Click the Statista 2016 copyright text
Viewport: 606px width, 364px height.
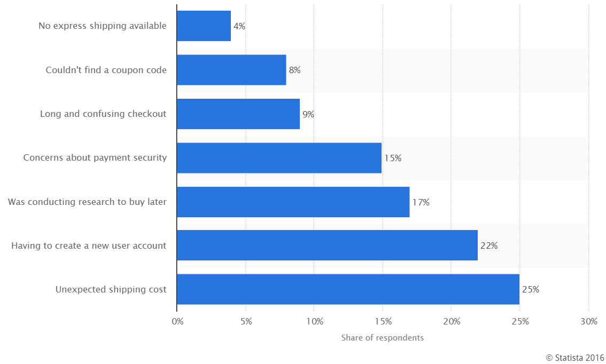click(x=575, y=358)
